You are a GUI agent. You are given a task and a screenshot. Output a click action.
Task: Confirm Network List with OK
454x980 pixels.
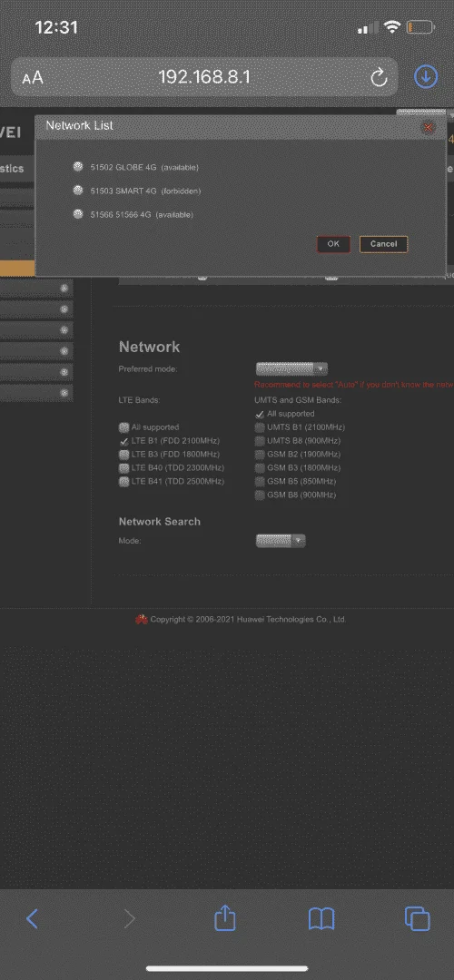(x=333, y=244)
